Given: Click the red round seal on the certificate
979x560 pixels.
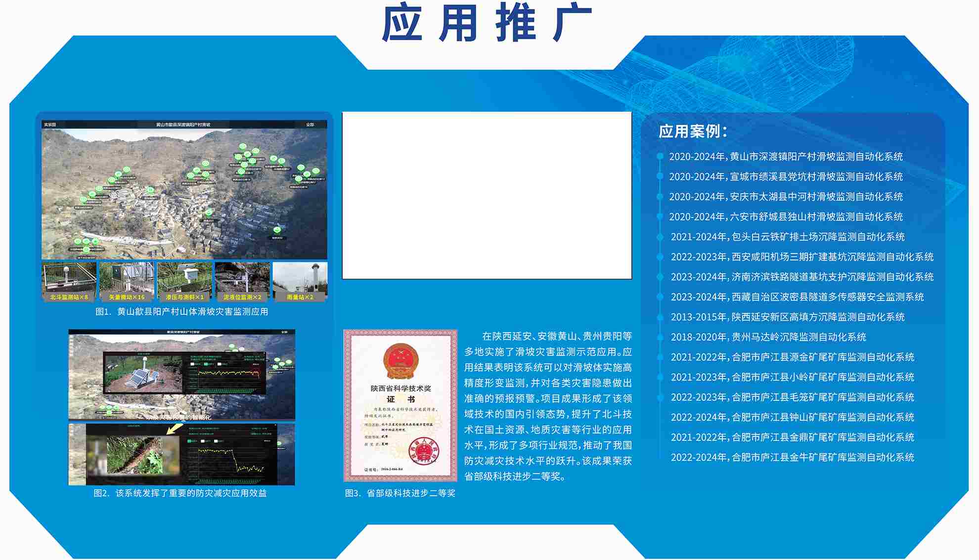Looking at the screenshot, I should 424,452.
